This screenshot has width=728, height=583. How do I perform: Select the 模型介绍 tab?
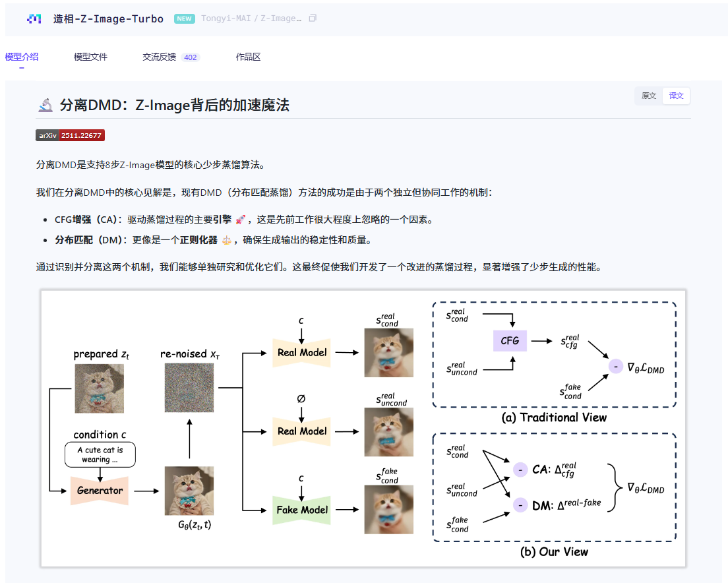[x=22, y=57]
